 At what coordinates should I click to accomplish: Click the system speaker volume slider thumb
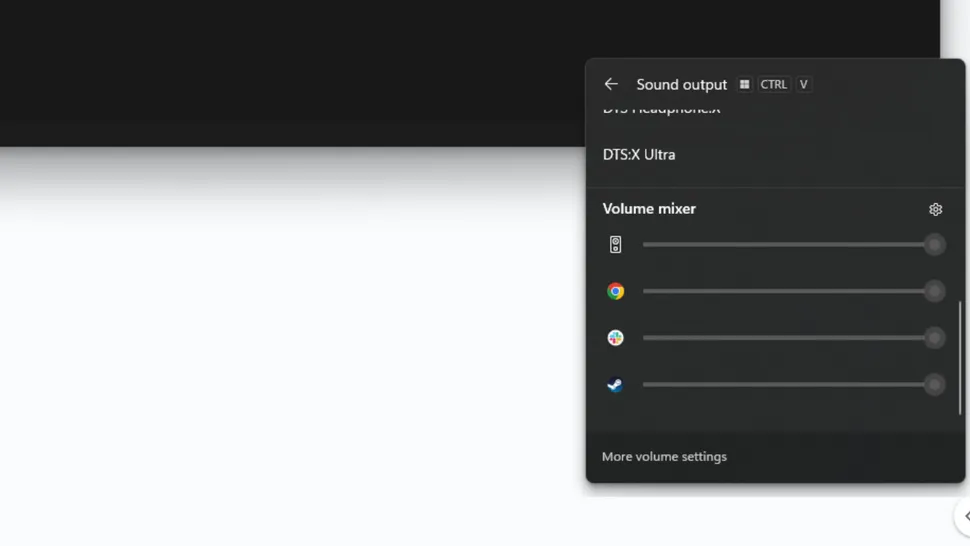(934, 245)
